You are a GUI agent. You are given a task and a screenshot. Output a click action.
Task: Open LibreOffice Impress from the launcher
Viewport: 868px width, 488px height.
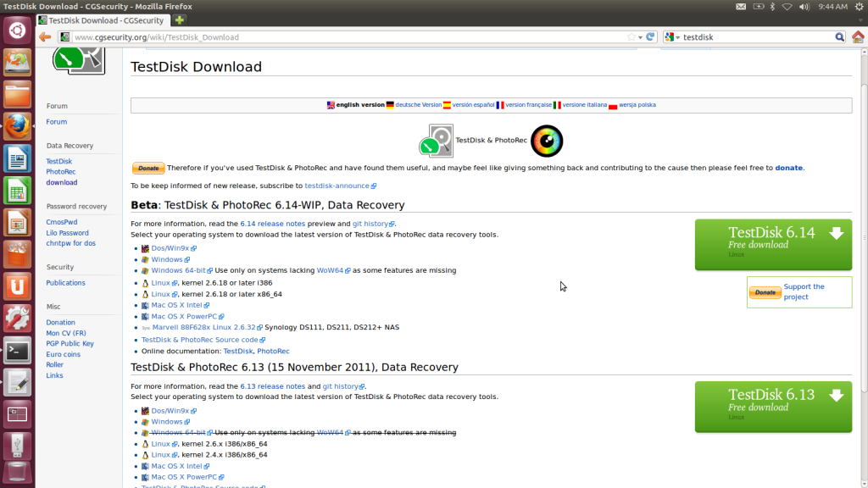(17, 223)
